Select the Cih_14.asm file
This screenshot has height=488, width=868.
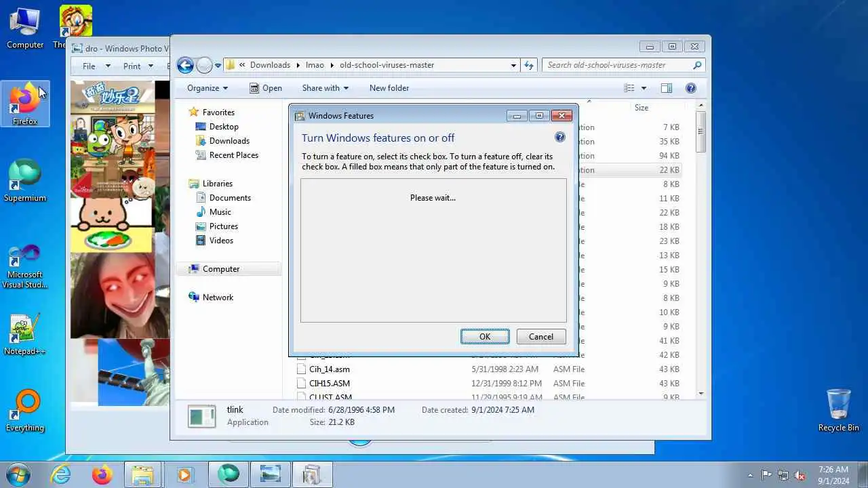[x=330, y=369]
